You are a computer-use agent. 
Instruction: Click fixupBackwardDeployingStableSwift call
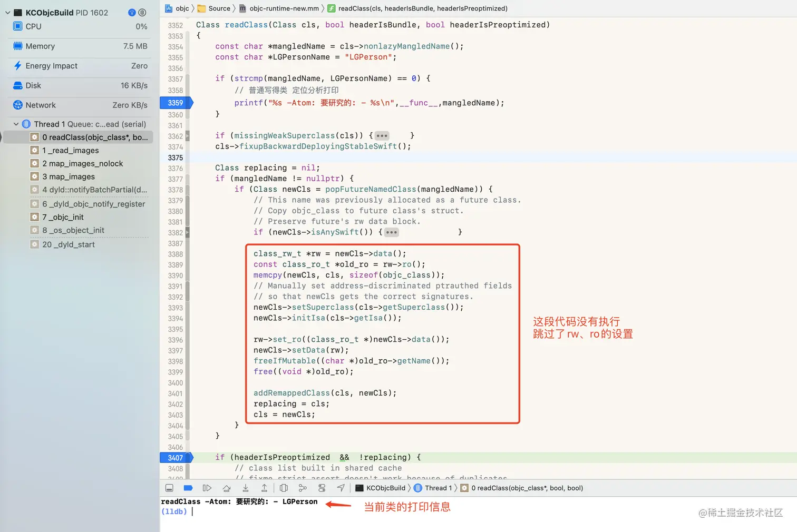(x=318, y=146)
